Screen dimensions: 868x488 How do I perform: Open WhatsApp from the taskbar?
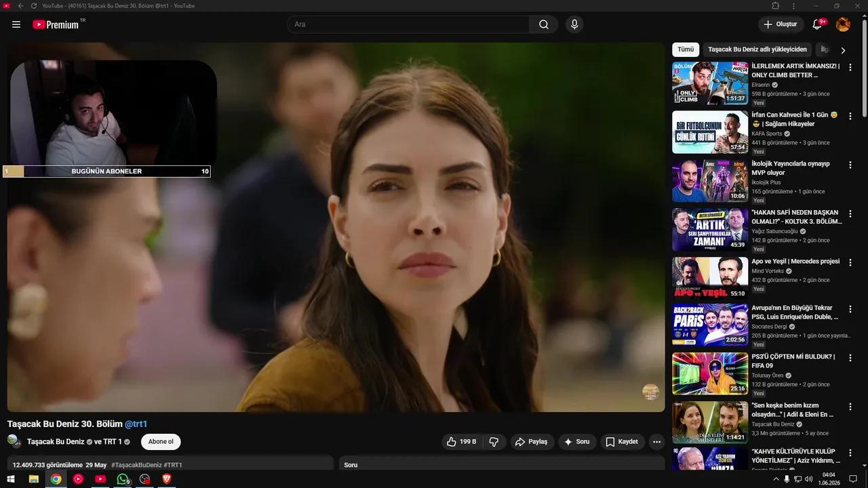123,479
